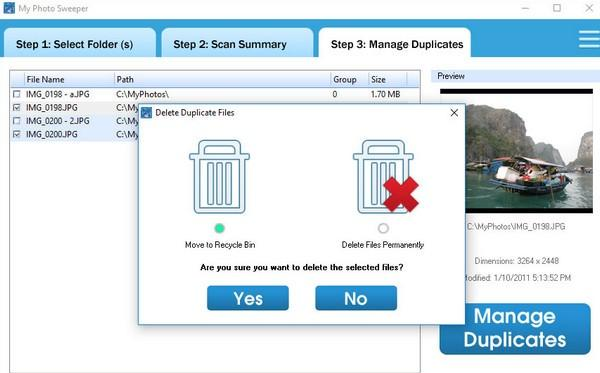Click the Move to Recycle Bin label
600x373 pixels.
click(220, 245)
